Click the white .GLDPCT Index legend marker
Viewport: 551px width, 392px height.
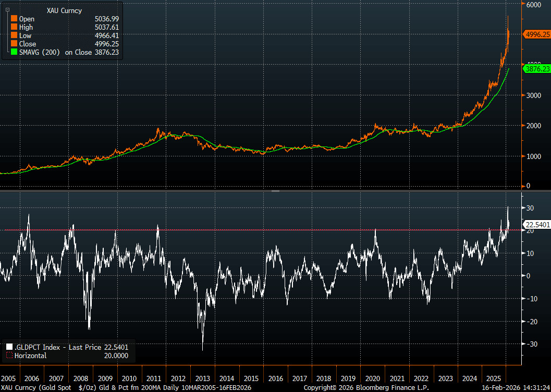[x=9, y=347]
